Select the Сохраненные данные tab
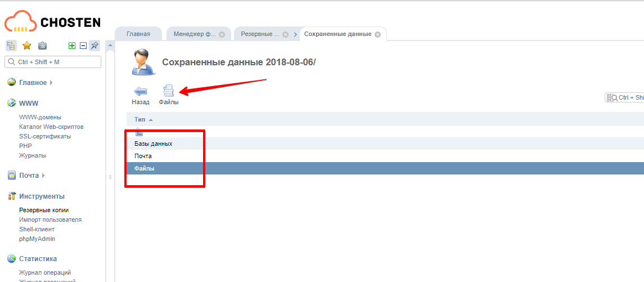644x282 pixels. pyautogui.click(x=337, y=34)
